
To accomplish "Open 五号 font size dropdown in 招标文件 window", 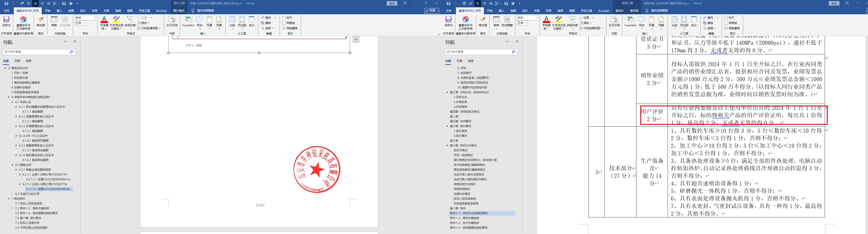I will pyautogui.click(x=526, y=23).
